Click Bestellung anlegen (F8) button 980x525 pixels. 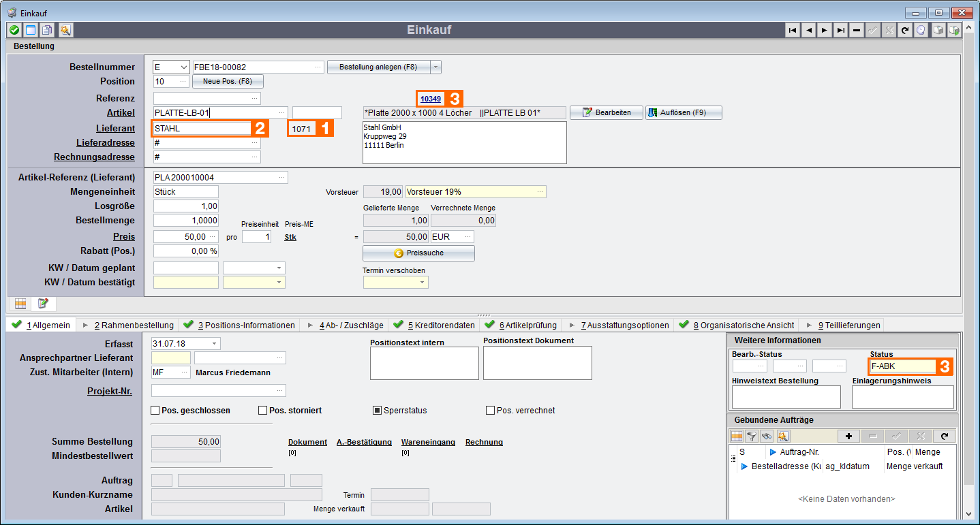pyautogui.click(x=378, y=67)
